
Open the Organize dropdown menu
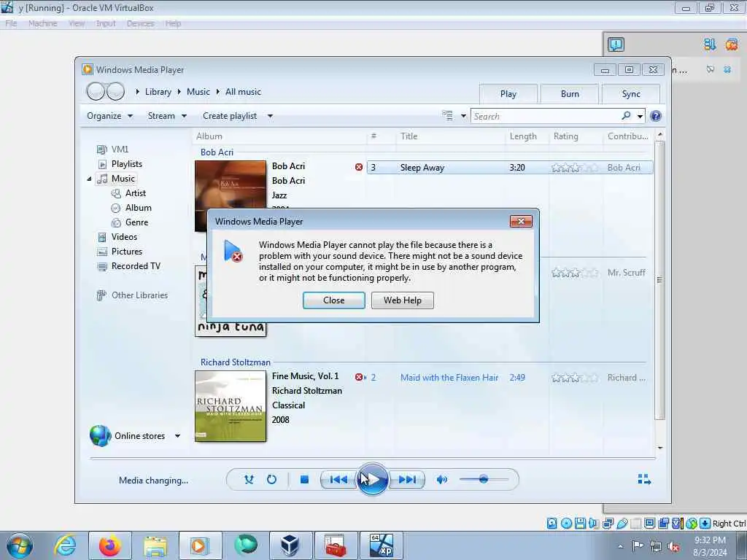tap(110, 116)
